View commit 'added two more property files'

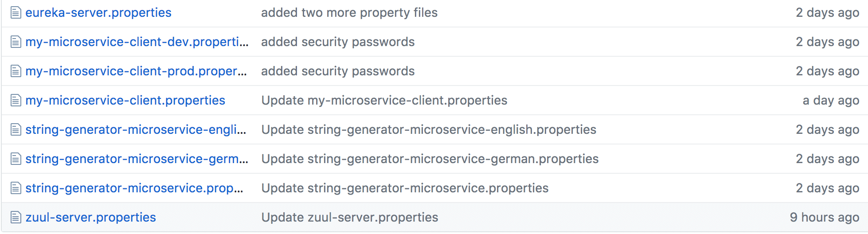pyautogui.click(x=349, y=13)
